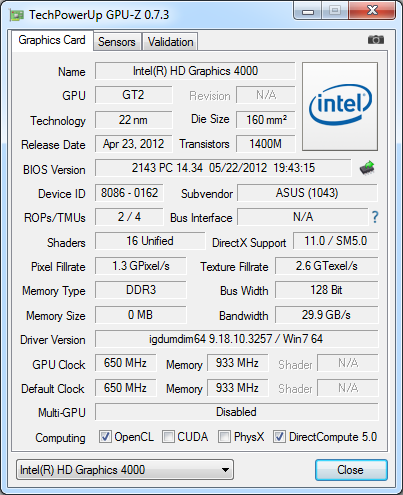Click the GPU-Z title bar app icon
The width and height of the screenshot is (403, 495).
pyautogui.click(x=17, y=15)
